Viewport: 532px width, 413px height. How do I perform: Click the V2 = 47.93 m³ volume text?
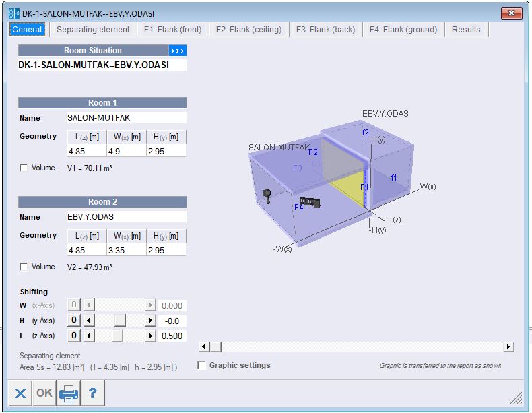[90, 267]
